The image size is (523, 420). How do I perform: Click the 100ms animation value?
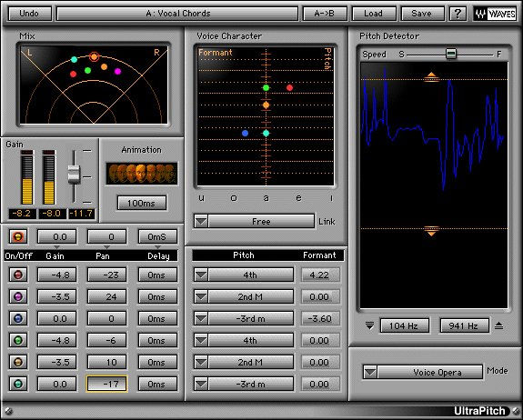coord(142,203)
